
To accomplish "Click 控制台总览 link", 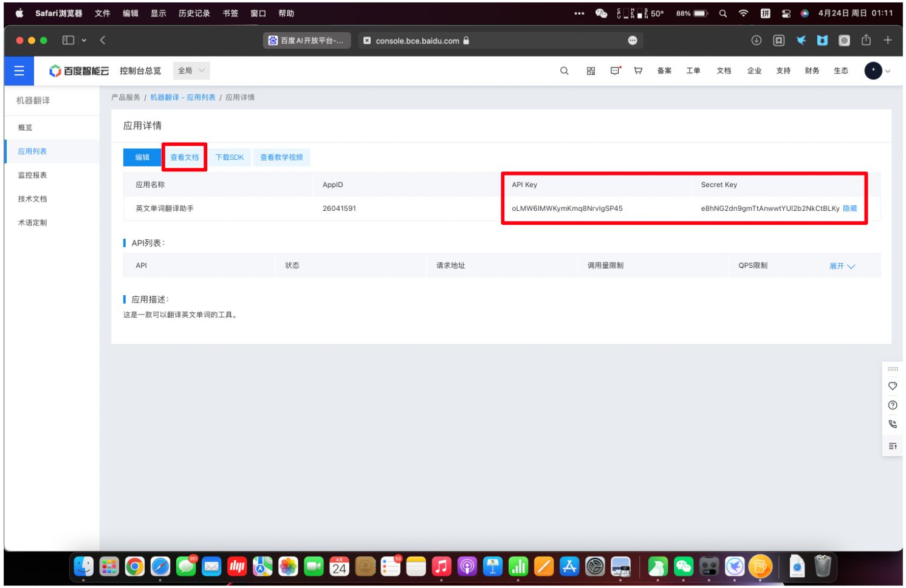I will pos(140,71).
